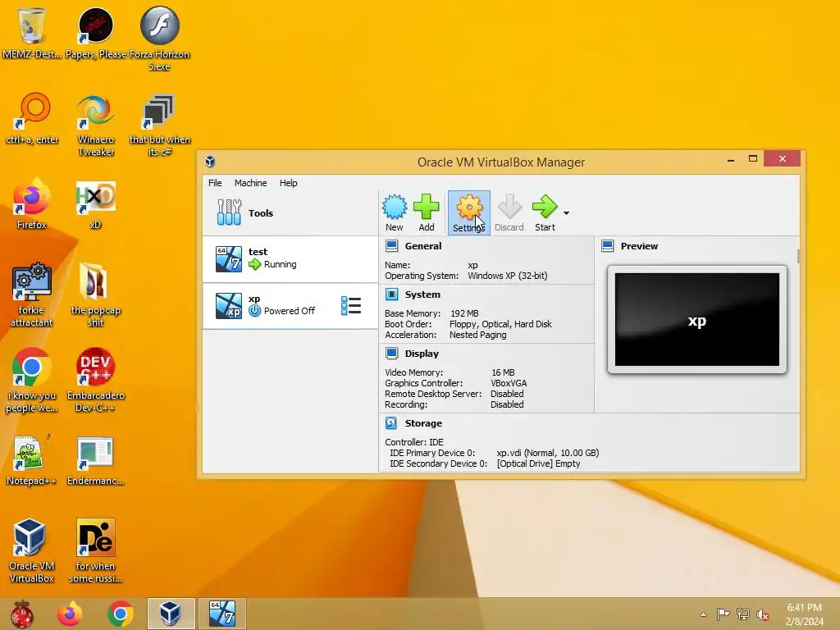Screen dimensions: 840x630
Task: Show hidden tray icons arrow
Action: (x=703, y=614)
